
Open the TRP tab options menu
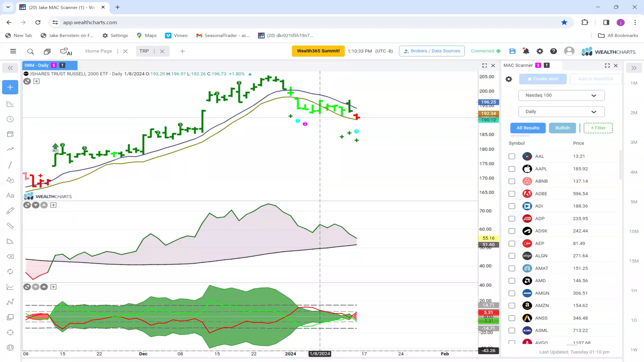(x=154, y=51)
